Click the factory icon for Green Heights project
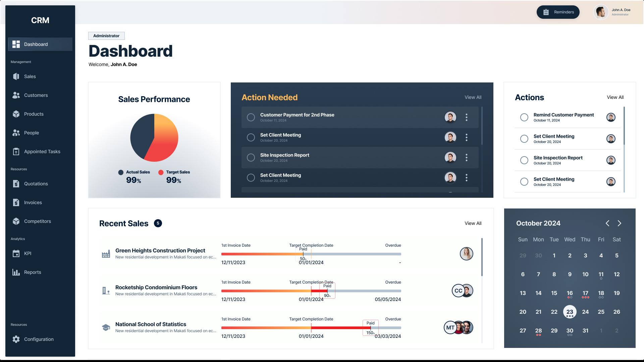This screenshot has height=362, width=644. pyautogui.click(x=106, y=254)
